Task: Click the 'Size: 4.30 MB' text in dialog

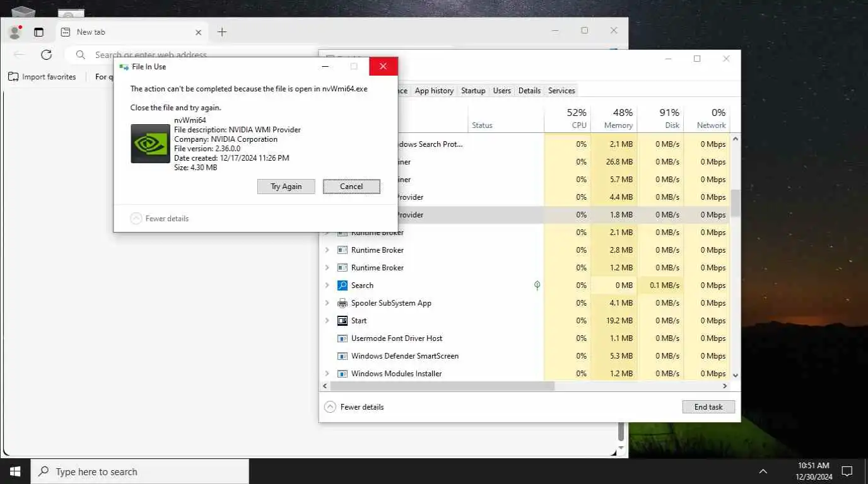Action: [196, 168]
